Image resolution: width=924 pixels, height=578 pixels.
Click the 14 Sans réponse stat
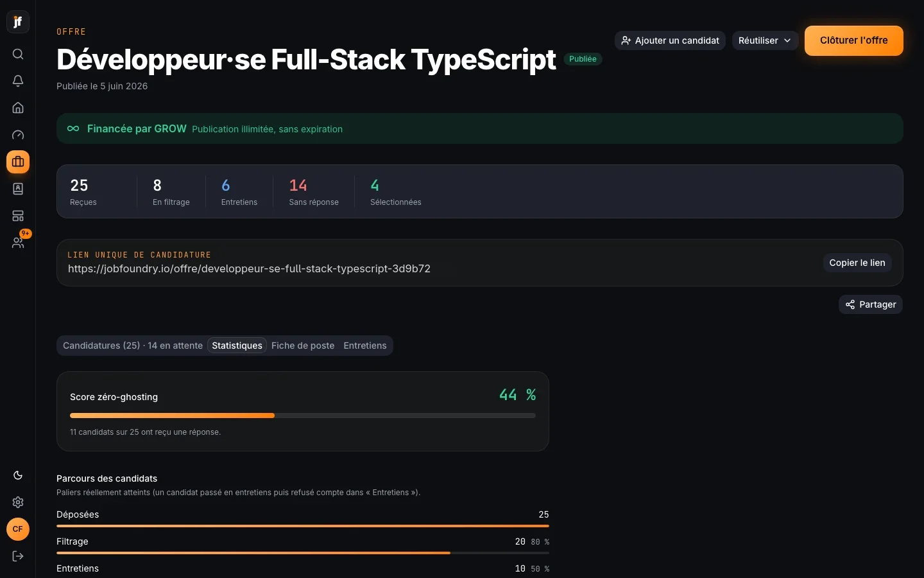point(314,191)
